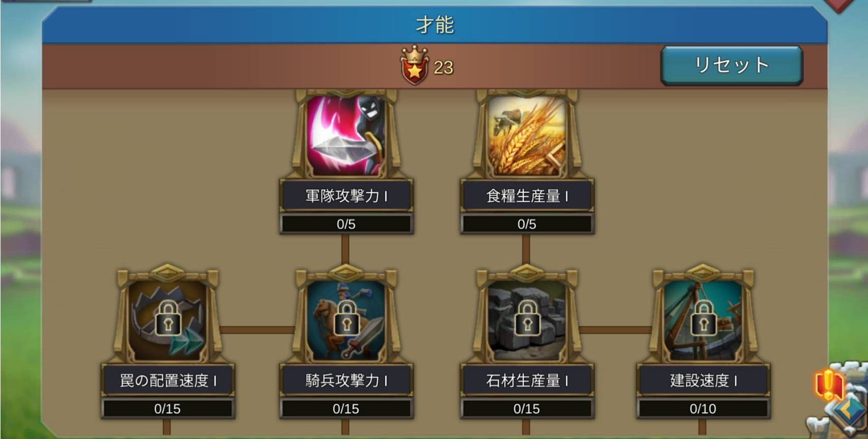Tap the locked trap placement speed icon
The image size is (868, 439).
point(167,319)
